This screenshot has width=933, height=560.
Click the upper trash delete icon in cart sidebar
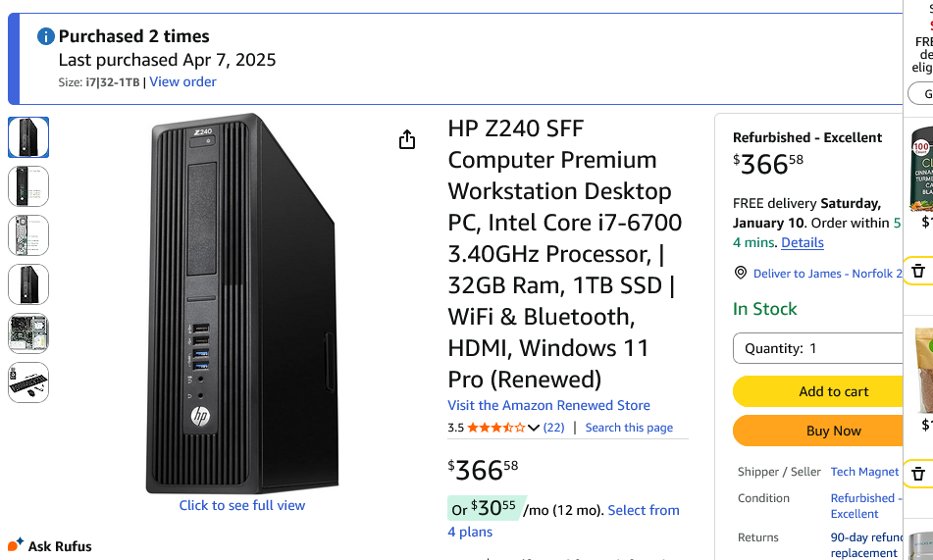918,271
